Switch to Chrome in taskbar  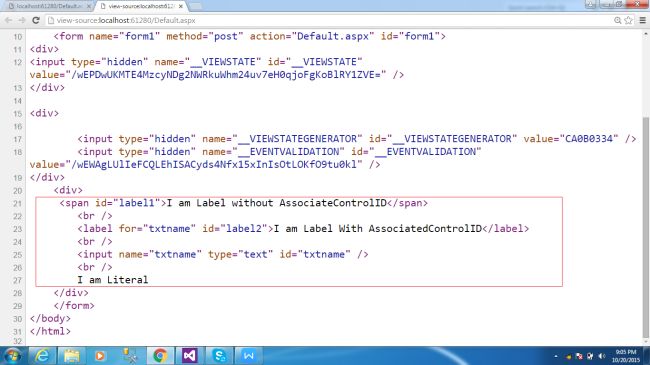[160, 356]
